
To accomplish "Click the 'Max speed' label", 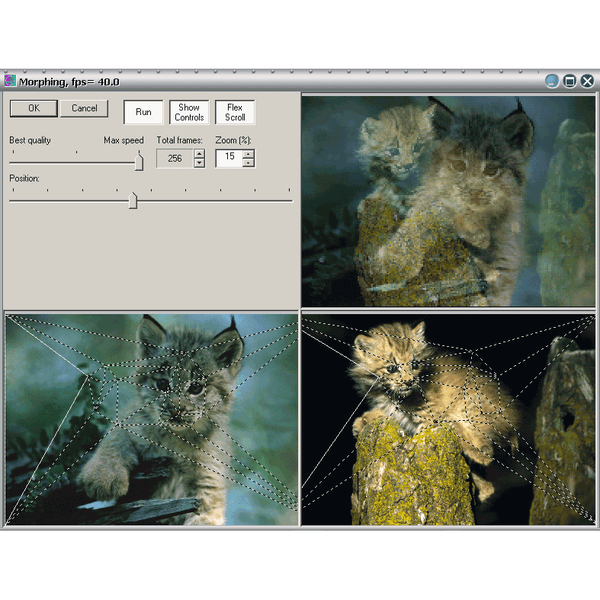I will coord(124,140).
